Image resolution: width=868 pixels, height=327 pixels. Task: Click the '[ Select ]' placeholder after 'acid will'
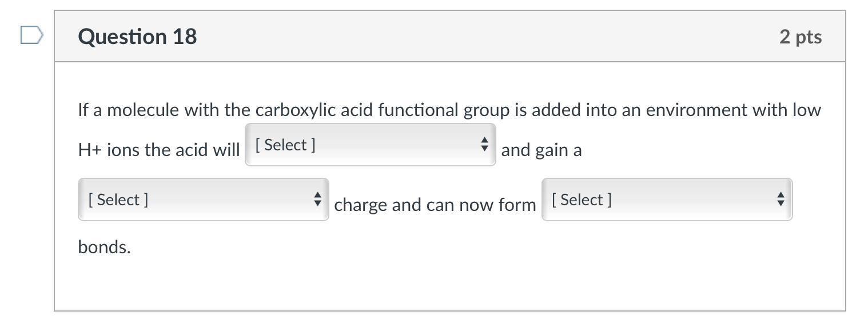point(284,145)
